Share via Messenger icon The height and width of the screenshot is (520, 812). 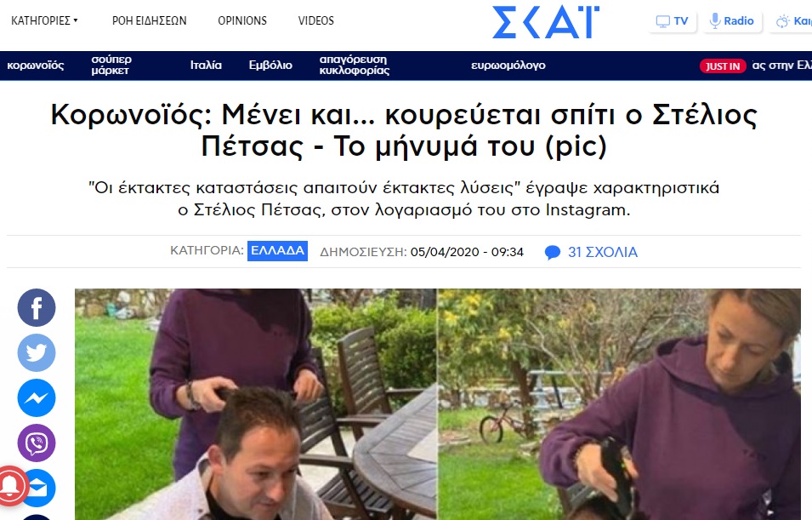point(37,397)
